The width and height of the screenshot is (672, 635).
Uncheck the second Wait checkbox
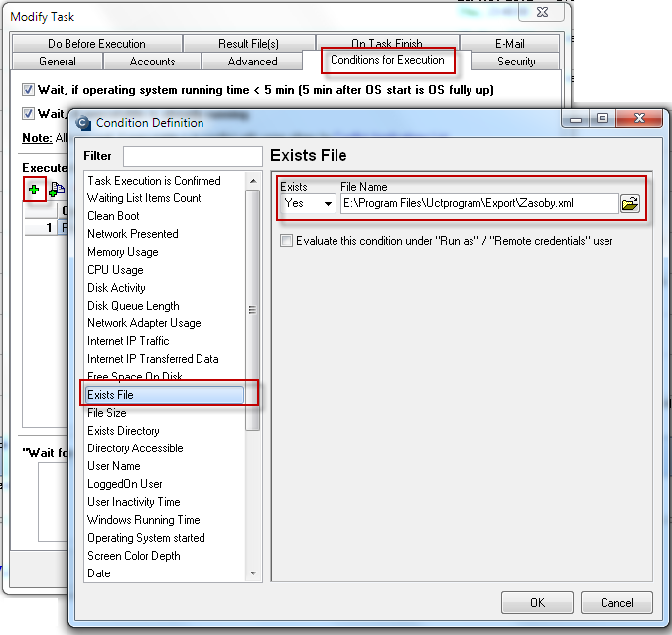(x=28, y=113)
